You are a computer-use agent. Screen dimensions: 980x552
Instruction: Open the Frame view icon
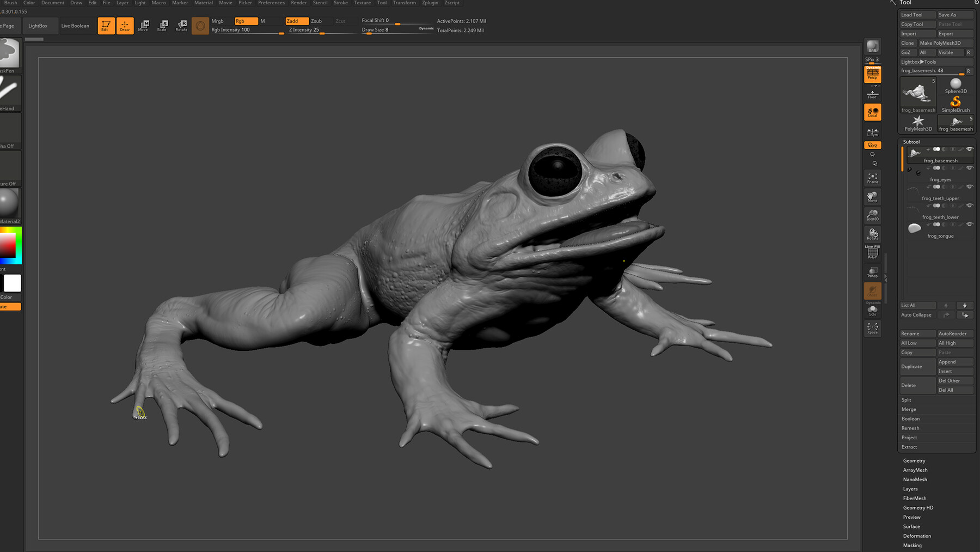click(x=872, y=177)
